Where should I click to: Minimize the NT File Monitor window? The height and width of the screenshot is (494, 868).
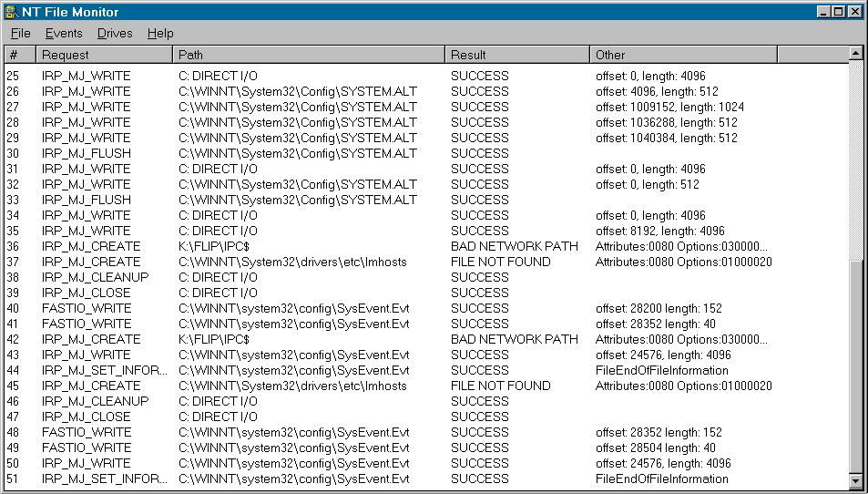[822, 12]
